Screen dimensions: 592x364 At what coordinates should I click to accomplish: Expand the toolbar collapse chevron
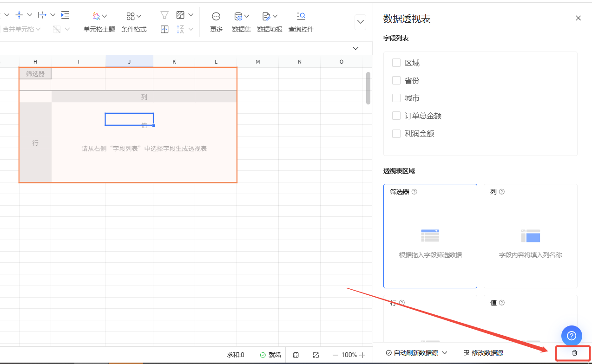click(x=360, y=22)
